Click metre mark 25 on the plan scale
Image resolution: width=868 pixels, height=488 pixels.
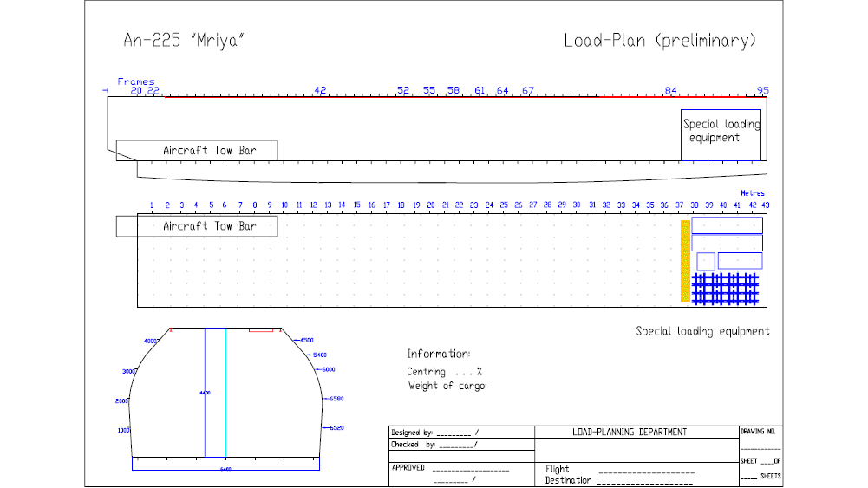pos(504,205)
